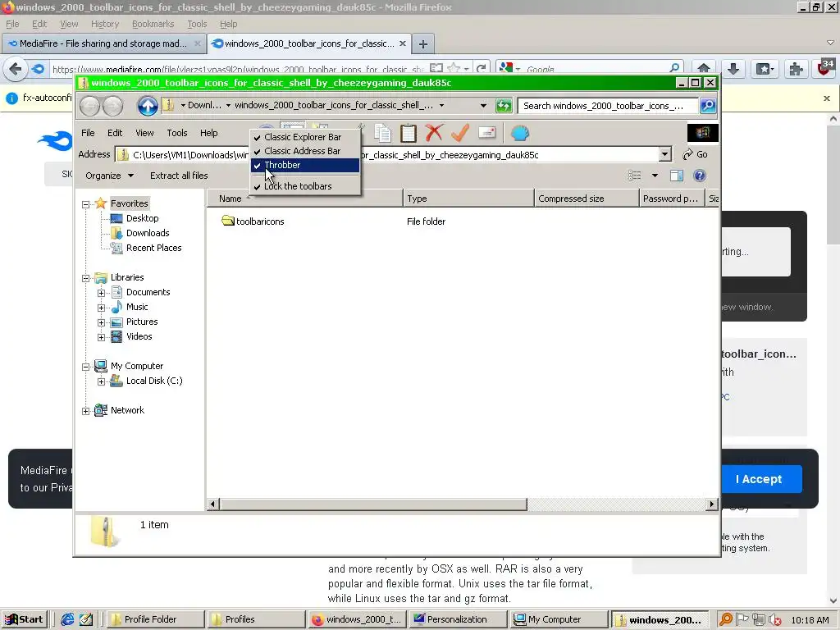Screen dimensions: 840x630
Task: Open the Help menu in Explorer window
Action: [x=209, y=133]
